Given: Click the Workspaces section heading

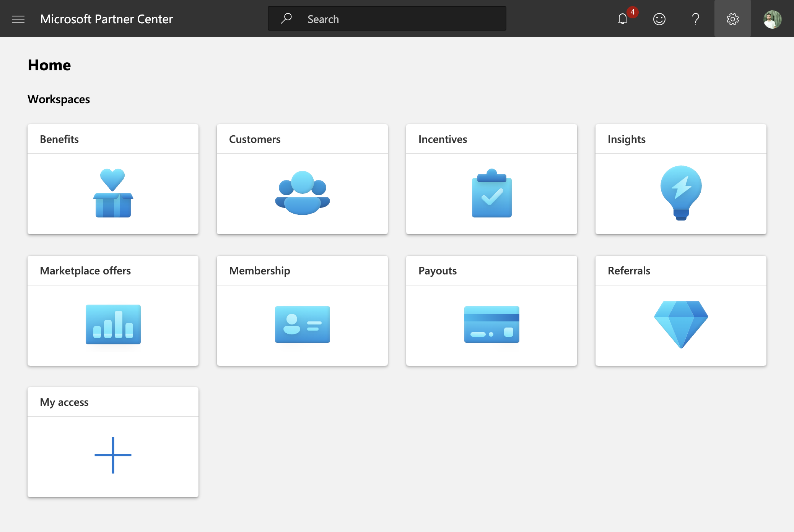Looking at the screenshot, I should coord(59,99).
